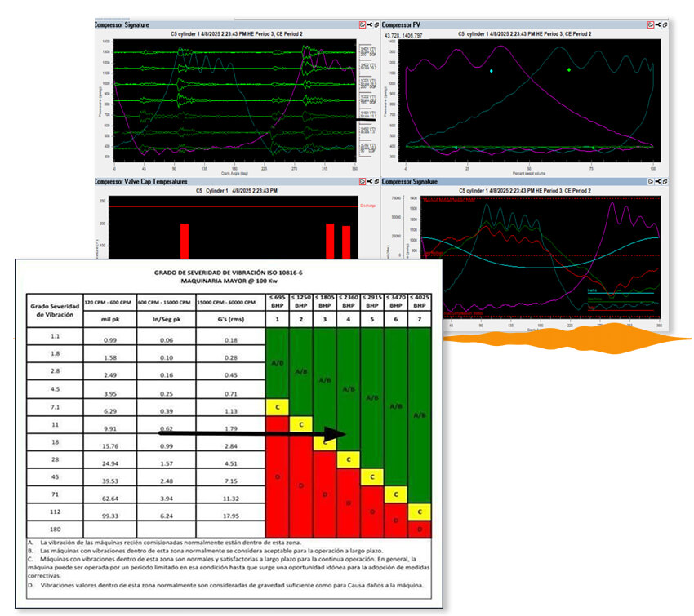Screen dimensions: 694x616
Task: Click the red Discharge label on temperature chart
Action: 369,206
